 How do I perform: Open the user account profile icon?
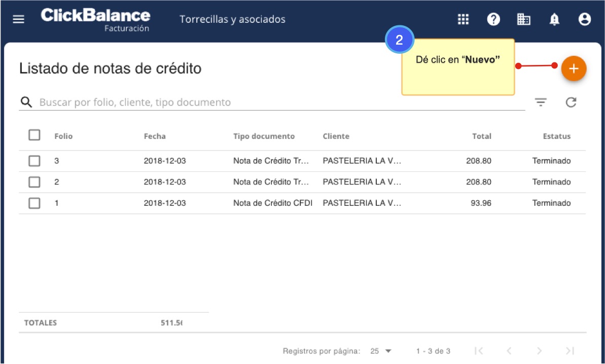click(x=585, y=19)
